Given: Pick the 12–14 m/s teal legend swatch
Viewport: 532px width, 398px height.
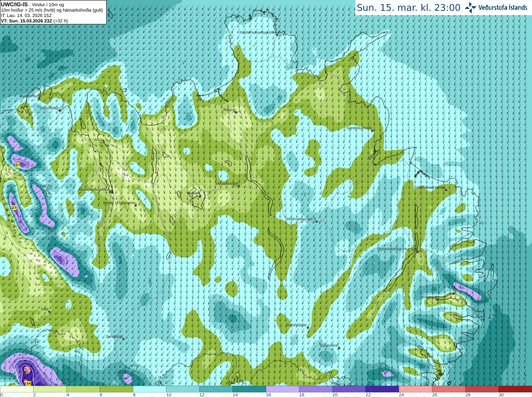Looking at the screenshot, I should click(216, 389).
